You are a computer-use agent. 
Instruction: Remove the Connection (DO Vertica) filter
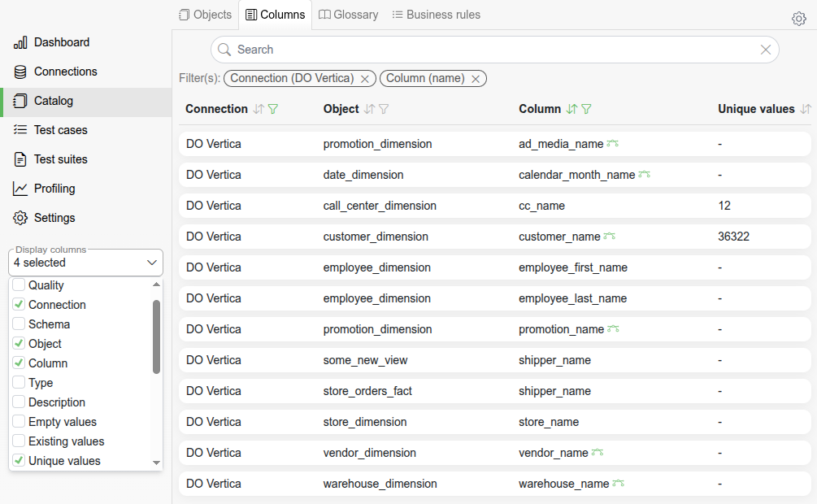[365, 79]
